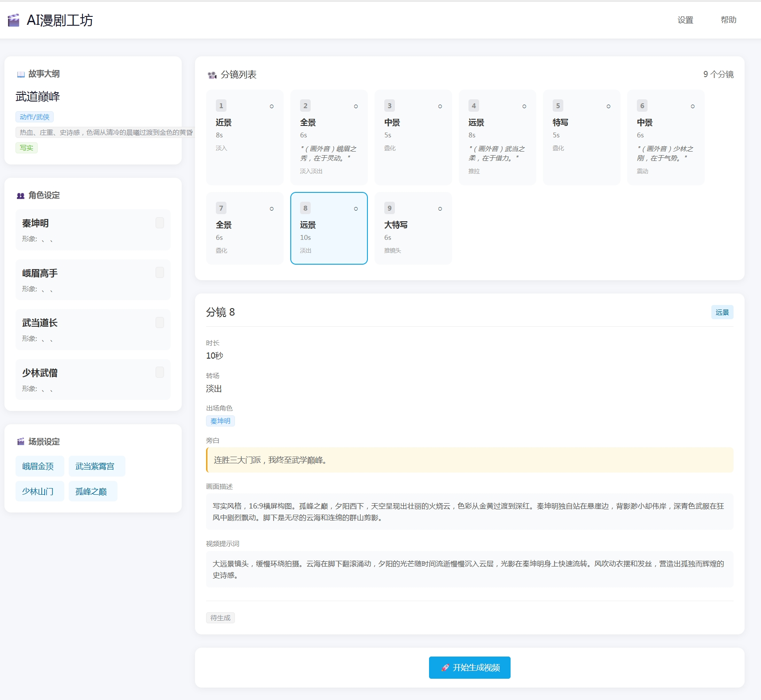Click the voice-over line 武当之柔 on shot 4
Image resolution: width=761 pixels, height=700 pixels.
pos(497,153)
